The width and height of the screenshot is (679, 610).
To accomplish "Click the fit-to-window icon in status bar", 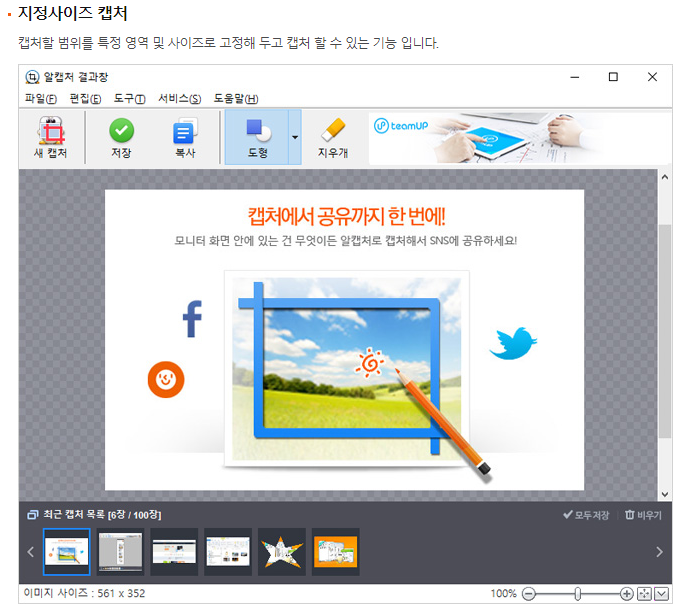I will 644,594.
